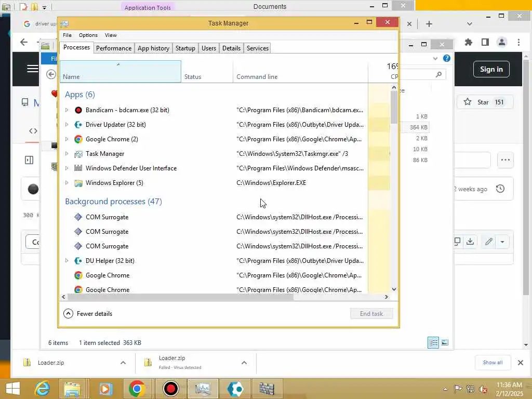
Task: Click the Windows Defender User Interface icon
Action: (x=78, y=168)
